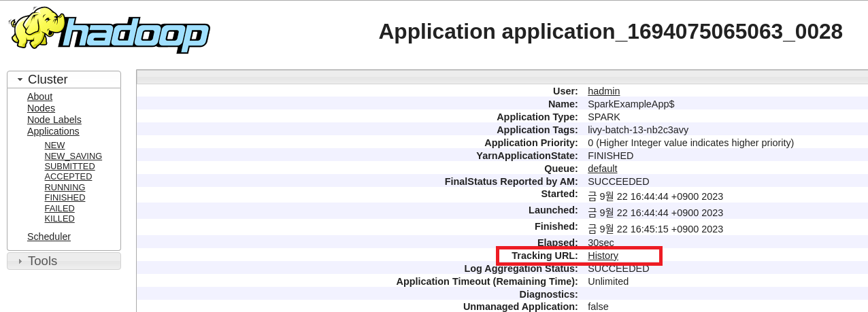Click the YarnApplicationState value FINISHED
This screenshot has width=868, height=312.
tap(610, 156)
